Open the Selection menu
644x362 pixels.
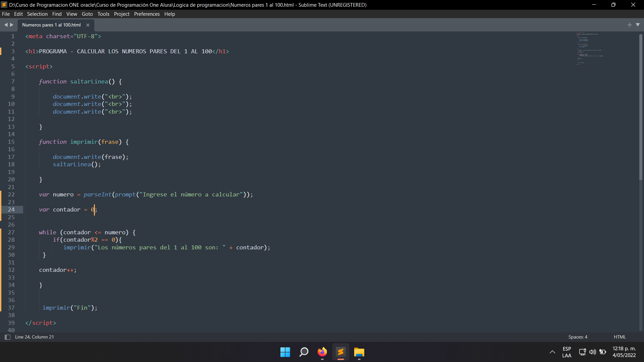[37, 14]
